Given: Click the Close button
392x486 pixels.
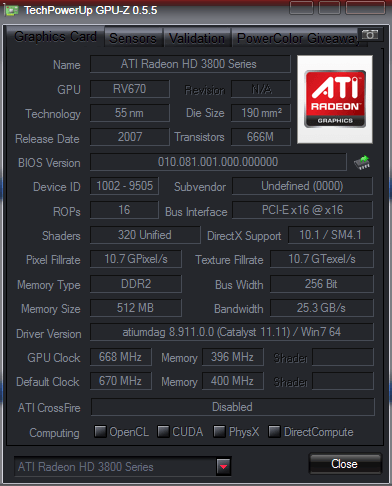Looking at the screenshot, I should tap(345, 464).
